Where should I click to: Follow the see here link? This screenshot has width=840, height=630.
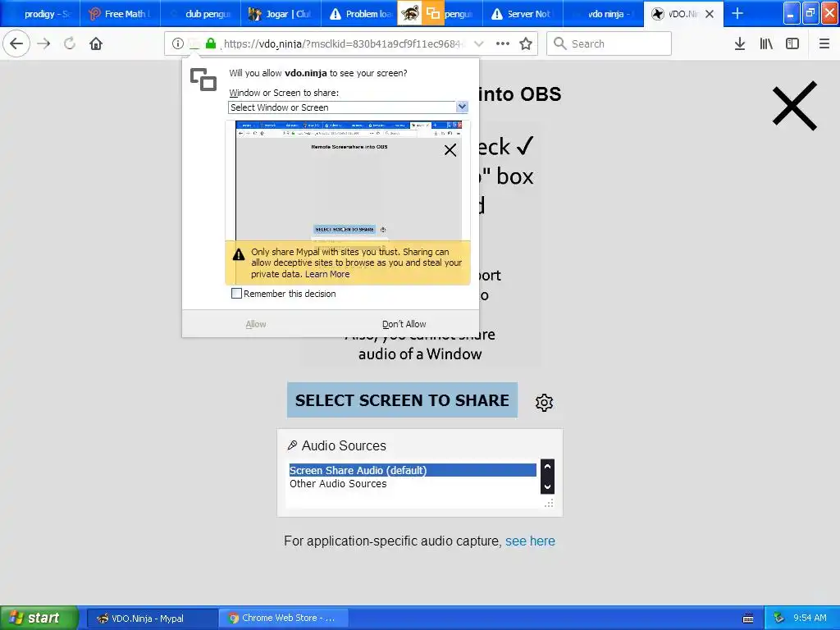[x=531, y=541]
